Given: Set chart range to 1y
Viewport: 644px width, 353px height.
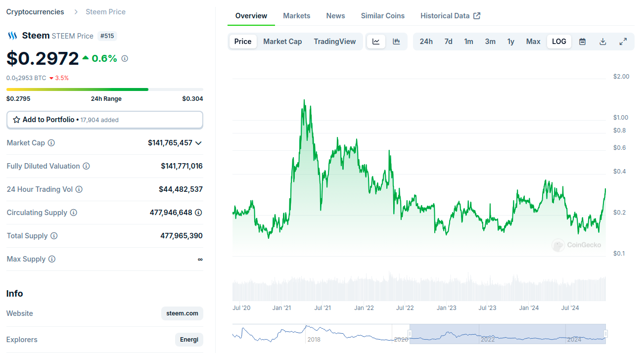Looking at the screenshot, I should click(511, 42).
